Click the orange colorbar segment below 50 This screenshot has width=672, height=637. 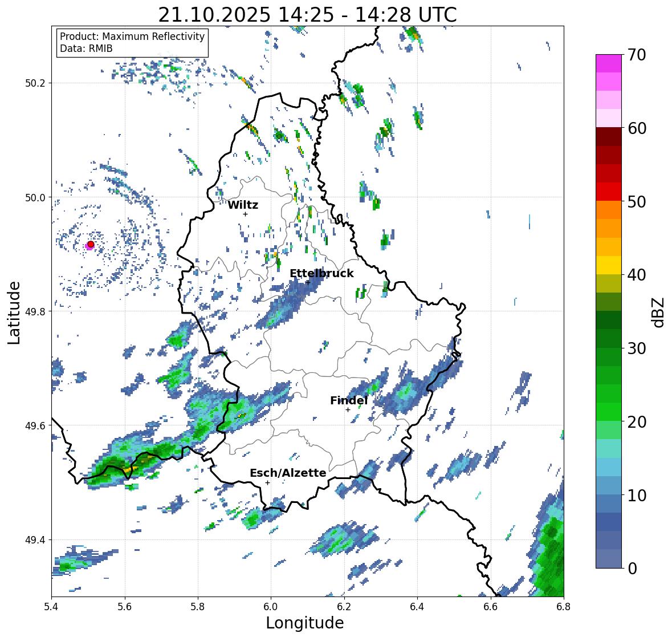pyautogui.click(x=609, y=210)
